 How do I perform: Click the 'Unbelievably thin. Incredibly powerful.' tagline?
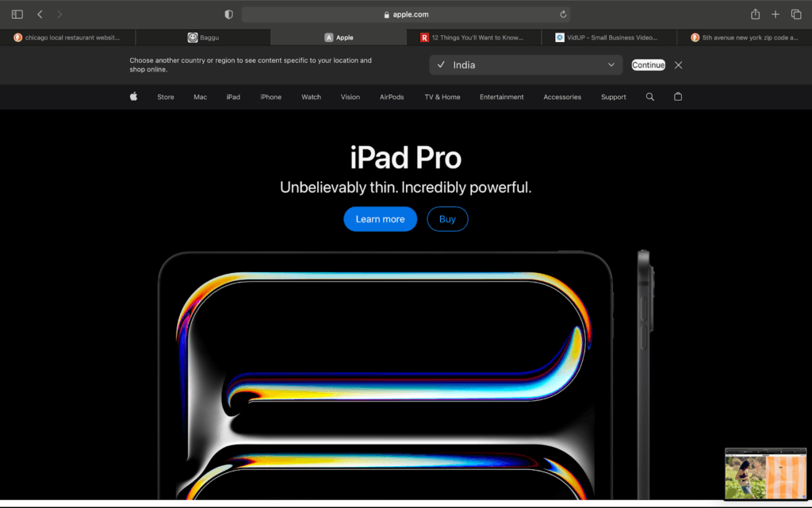(405, 187)
